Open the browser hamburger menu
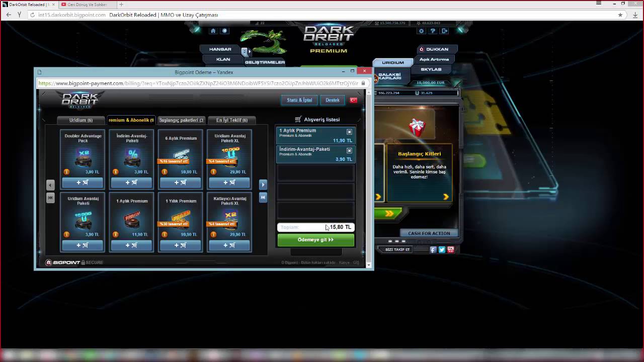This screenshot has width=644, height=362. 599,4
